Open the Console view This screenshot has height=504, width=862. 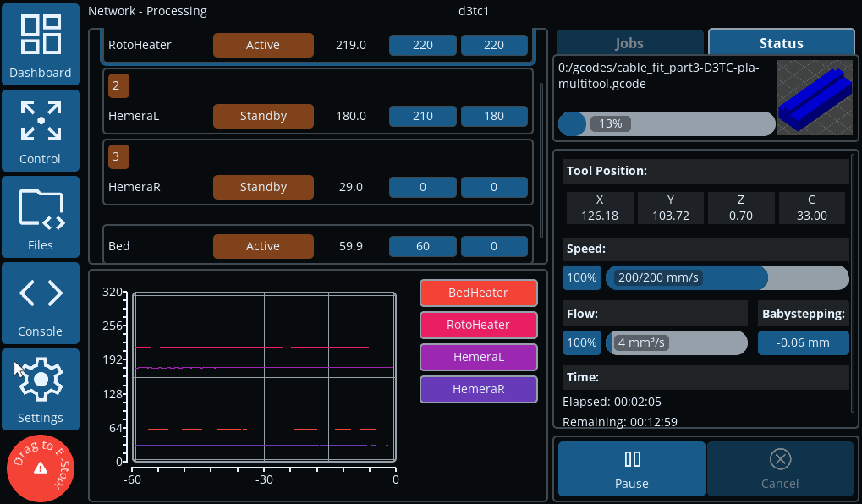coord(41,303)
